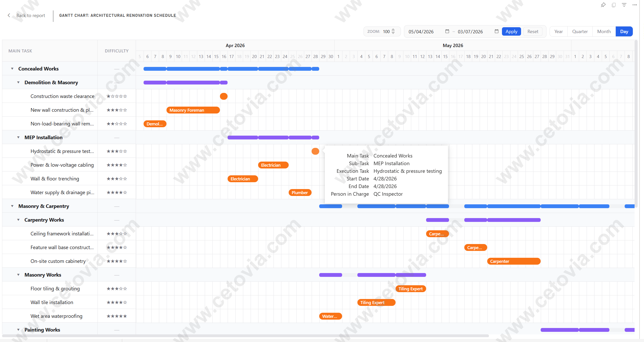The height and width of the screenshot is (342, 644).
Task: Click the Demolition & Masonry purple summary bar
Action: [x=185, y=82]
